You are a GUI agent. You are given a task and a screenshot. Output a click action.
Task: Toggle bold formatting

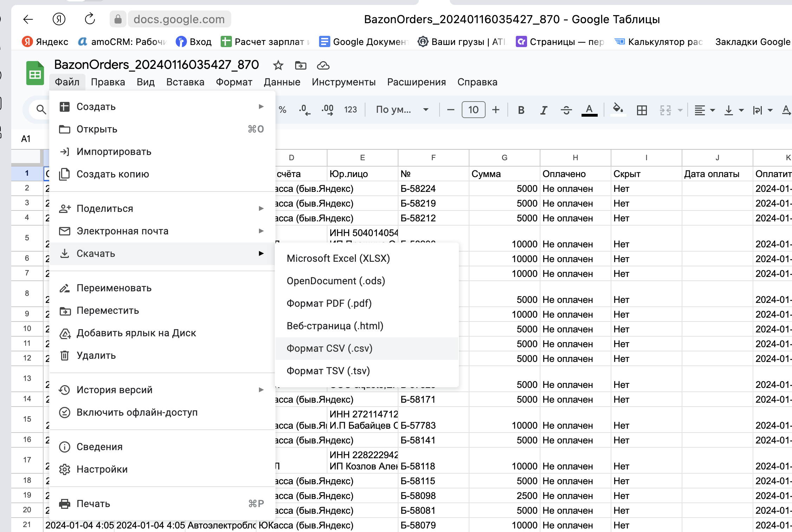pyautogui.click(x=521, y=110)
